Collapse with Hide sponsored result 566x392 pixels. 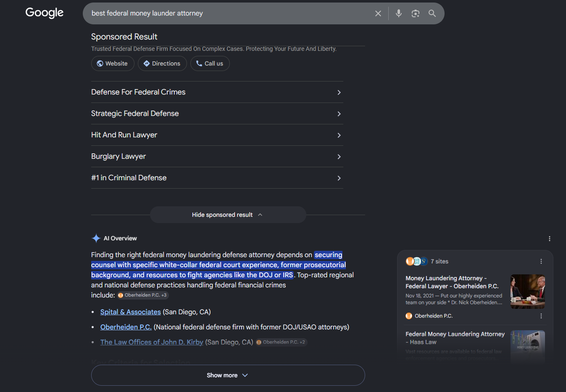tap(228, 215)
